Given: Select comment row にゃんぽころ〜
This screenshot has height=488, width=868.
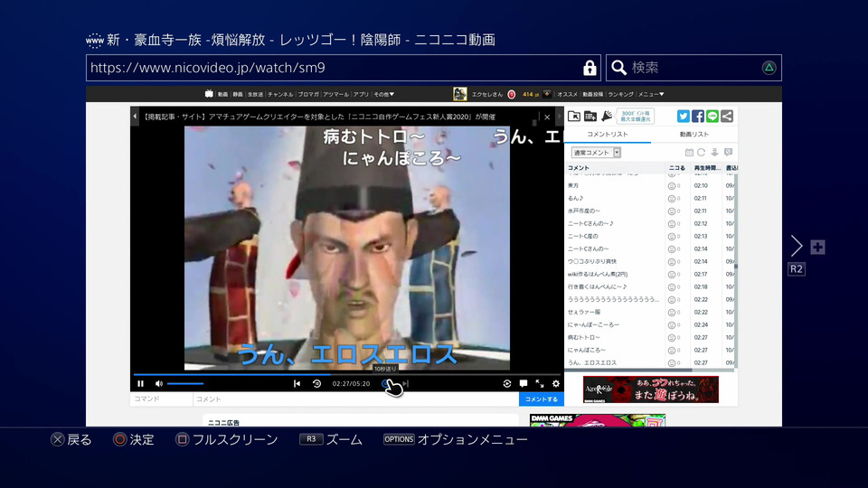Looking at the screenshot, I should click(x=650, y=351).
